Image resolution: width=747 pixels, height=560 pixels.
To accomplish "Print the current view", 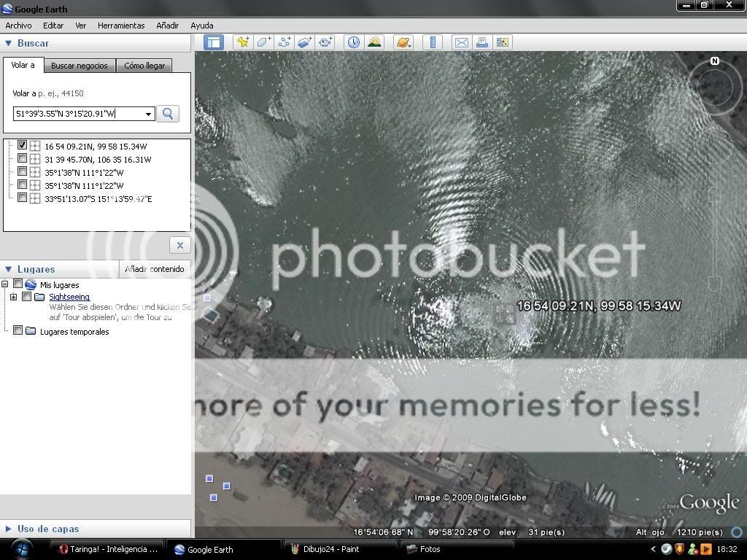I will [x=482, y=42].
